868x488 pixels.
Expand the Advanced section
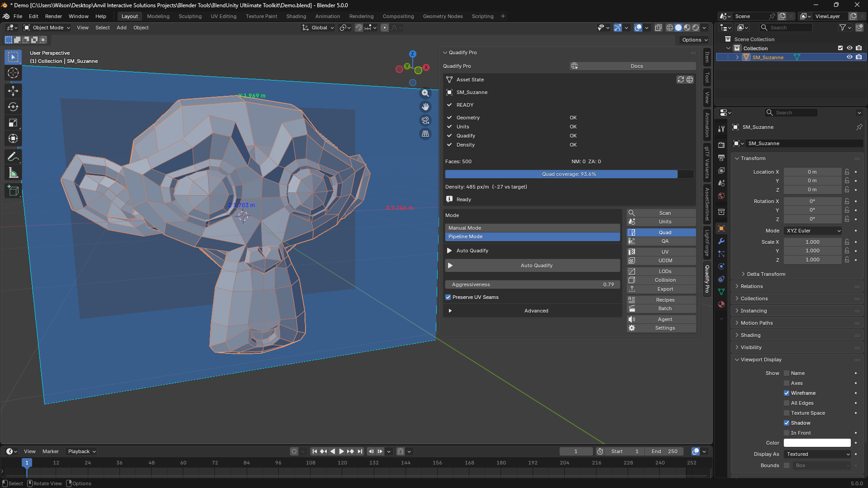[532, 311]
